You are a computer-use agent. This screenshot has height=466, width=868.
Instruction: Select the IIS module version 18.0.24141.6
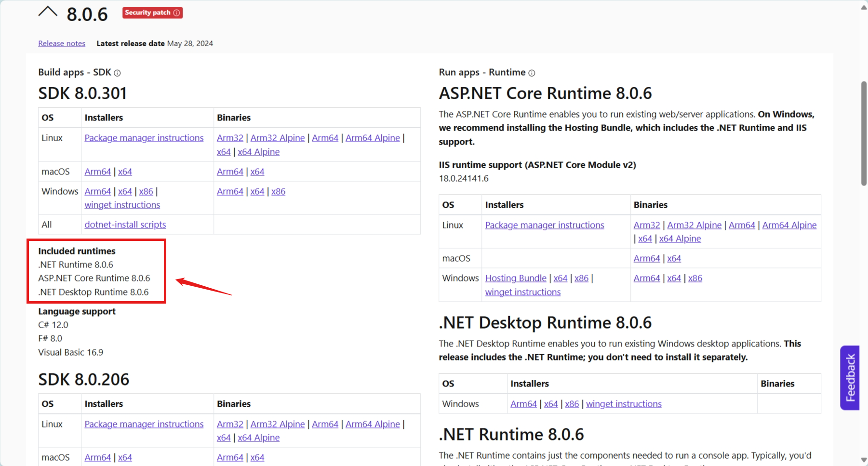click(464, 178)
